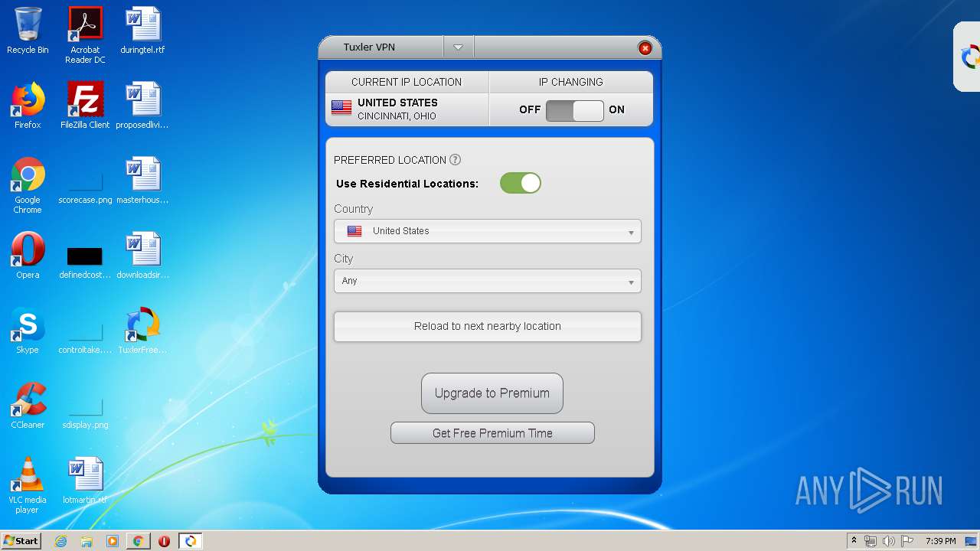Show hidden system tray icons
The width and height of the screenshot is (980, 551).
click(854, 541)
